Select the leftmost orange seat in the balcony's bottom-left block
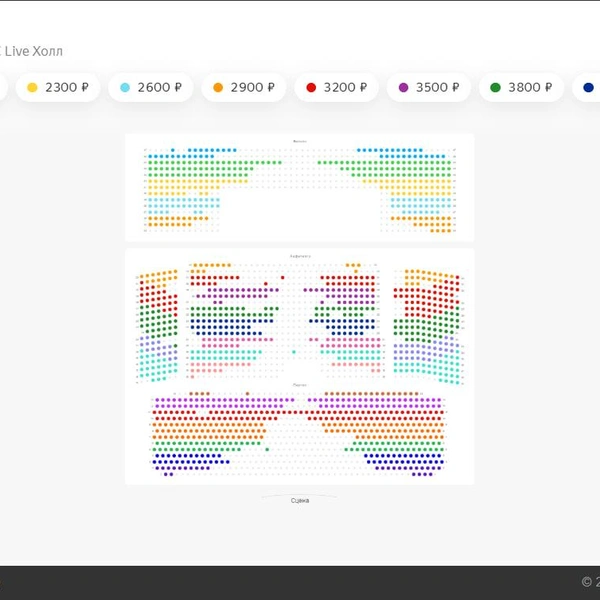The image size is (600, 600). click(150, 218)
